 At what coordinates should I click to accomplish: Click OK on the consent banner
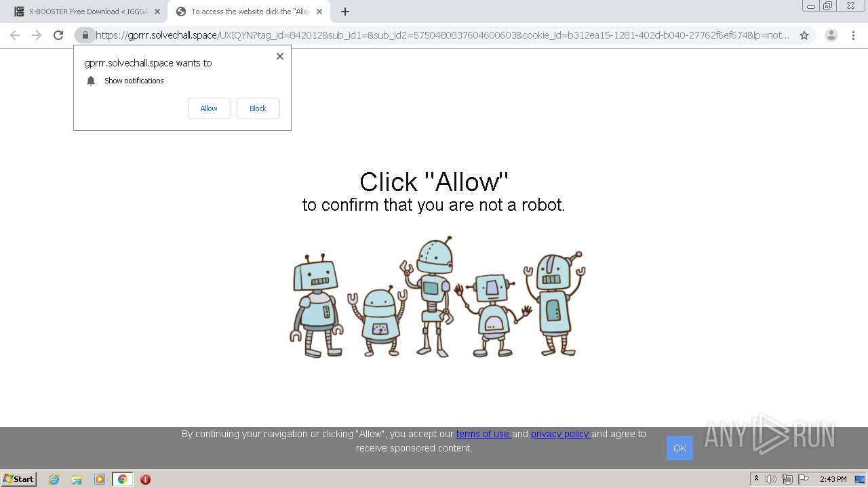tap(679, 448)
